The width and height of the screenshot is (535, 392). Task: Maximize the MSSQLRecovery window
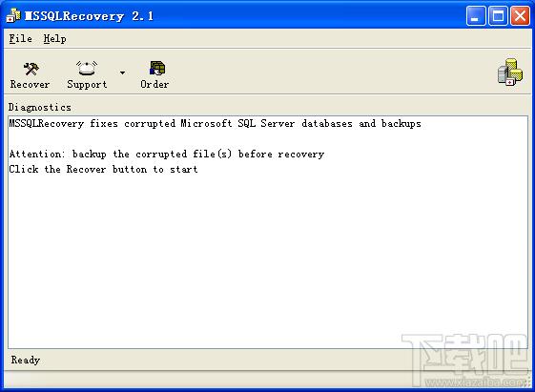click(x=498, y=15)
